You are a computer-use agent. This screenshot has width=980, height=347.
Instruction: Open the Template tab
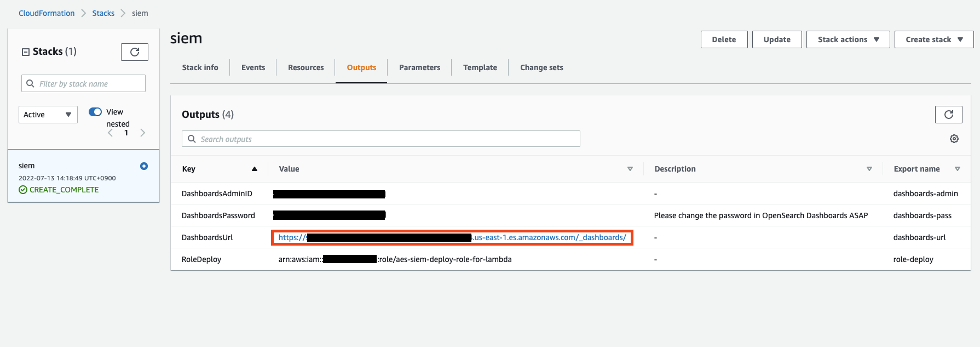click(x=480, y=67)
